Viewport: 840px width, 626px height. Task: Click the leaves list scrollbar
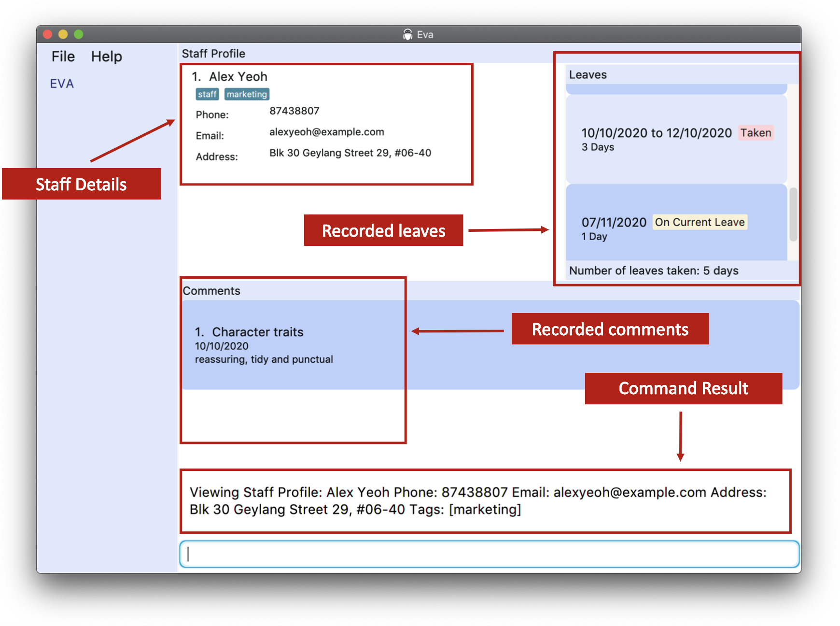point(793,214)
